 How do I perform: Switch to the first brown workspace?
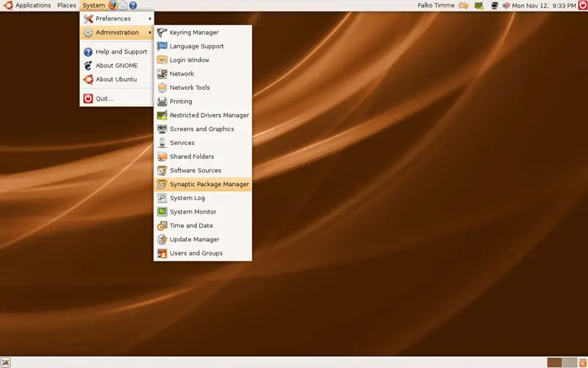pos(555,362)
